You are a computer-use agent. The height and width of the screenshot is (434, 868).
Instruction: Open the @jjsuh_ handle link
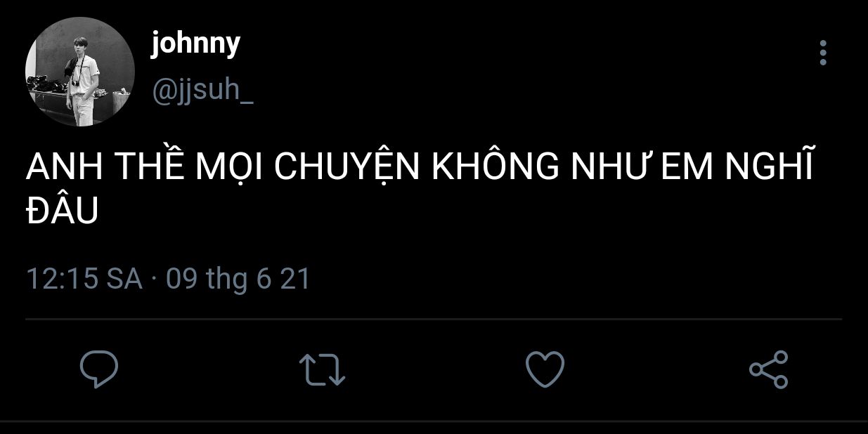click(202, 91)
